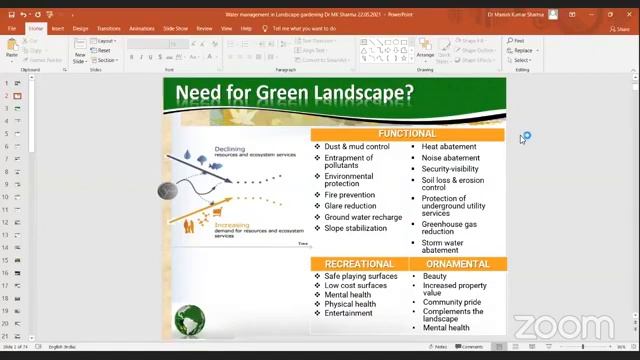Open the Slide Show tab
Viewport: 640px width, 360px height.
[176, 29]
